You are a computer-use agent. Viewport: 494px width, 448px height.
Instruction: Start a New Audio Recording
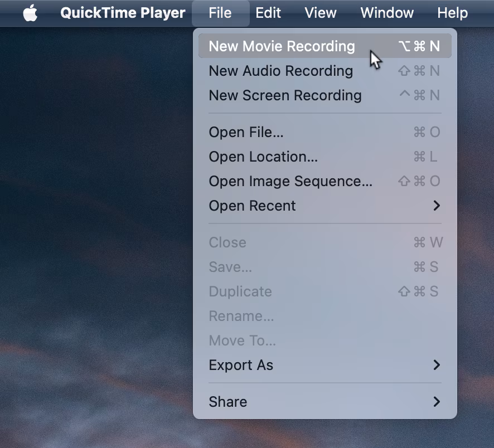tap(325, 71)
